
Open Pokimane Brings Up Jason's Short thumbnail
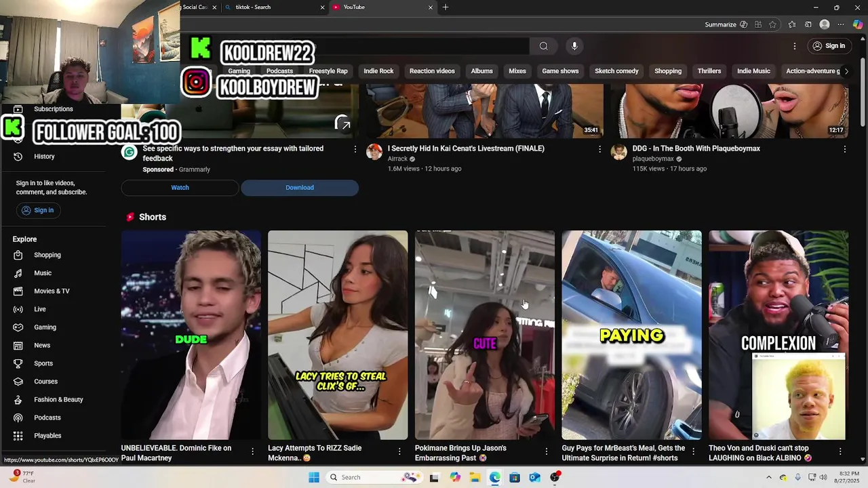(485, 335)
